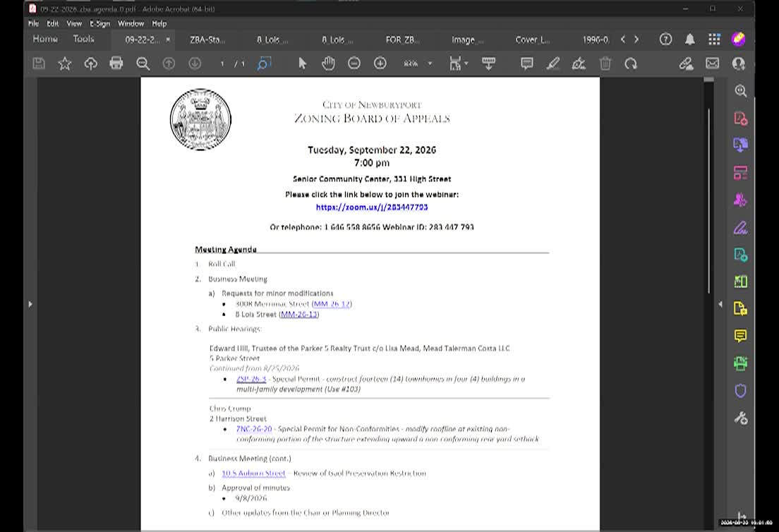This screenshot has width=779, height=532.
Task: Add a comment sticky note
Action: point(527,64)
